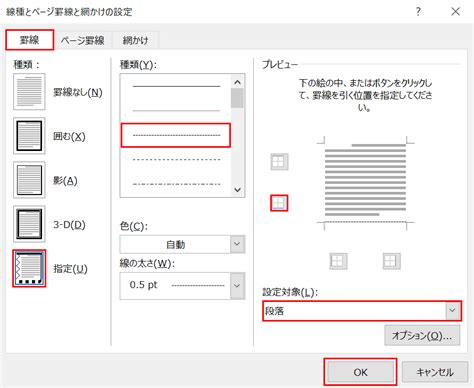Toggle the left border button below preview
Screen dimensions: 474x388
point(338,261)
